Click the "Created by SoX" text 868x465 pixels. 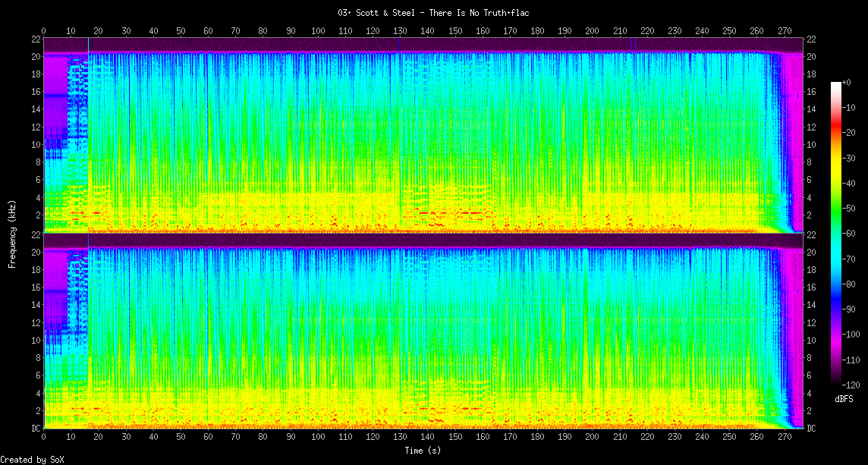coord(29,459)
